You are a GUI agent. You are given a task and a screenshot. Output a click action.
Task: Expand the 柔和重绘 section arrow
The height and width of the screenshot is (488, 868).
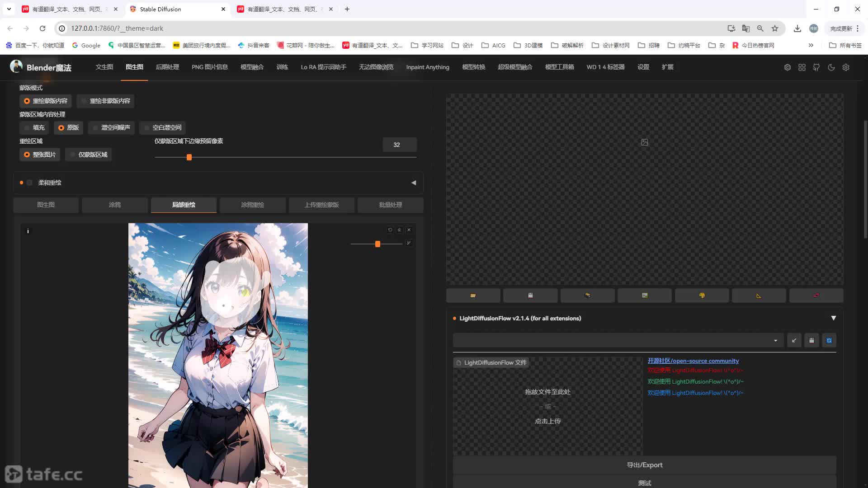tap(414, 183)
